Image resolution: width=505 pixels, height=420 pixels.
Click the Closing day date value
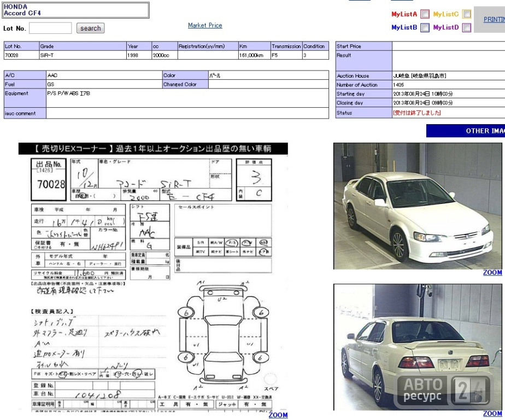coord(423,103)
